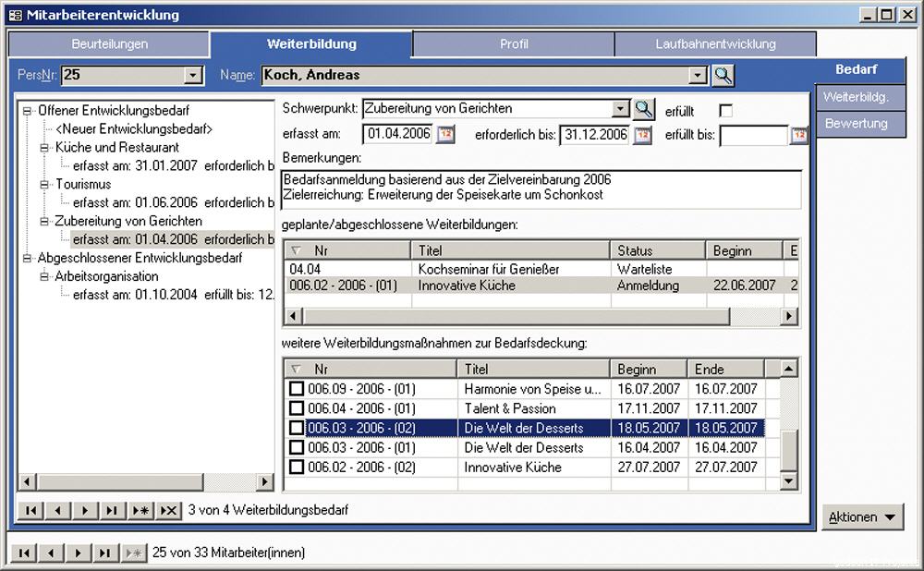Go to first Weiterbildungsbedarf record

[x=30, y=510]
